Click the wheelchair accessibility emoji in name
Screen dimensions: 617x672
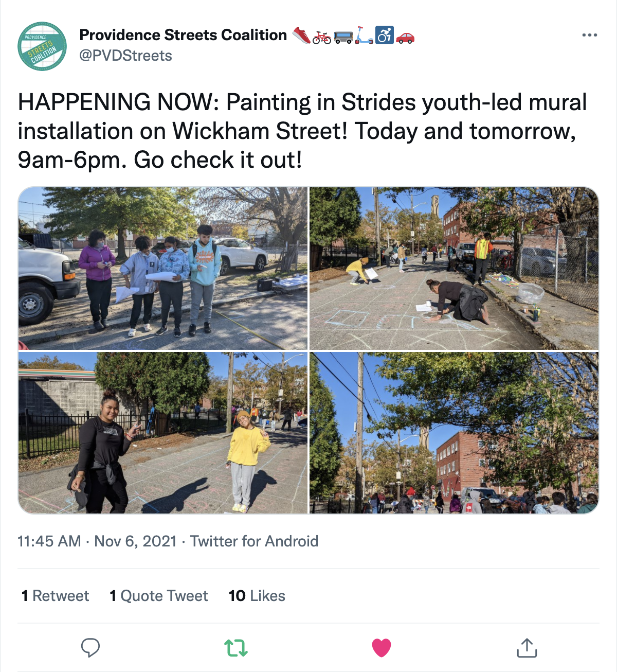(384, 35)
